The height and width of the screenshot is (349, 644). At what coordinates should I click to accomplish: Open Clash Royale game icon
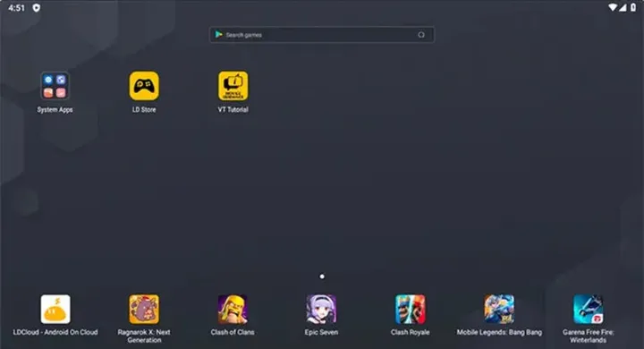pyautogui.click(x=411, y=309)
